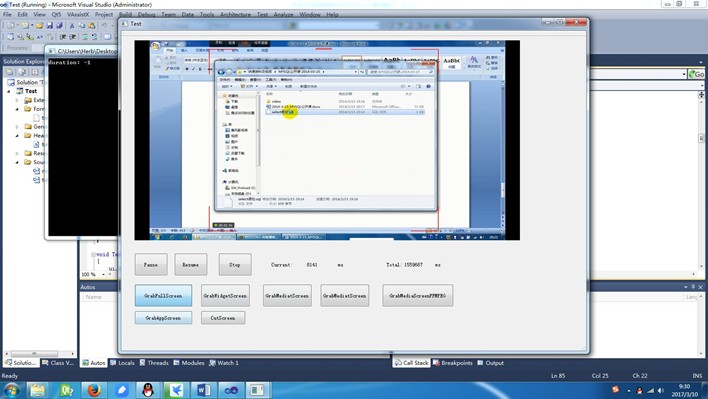Open dropdown arrow beside Go button
708x399 pixels.
684,74
